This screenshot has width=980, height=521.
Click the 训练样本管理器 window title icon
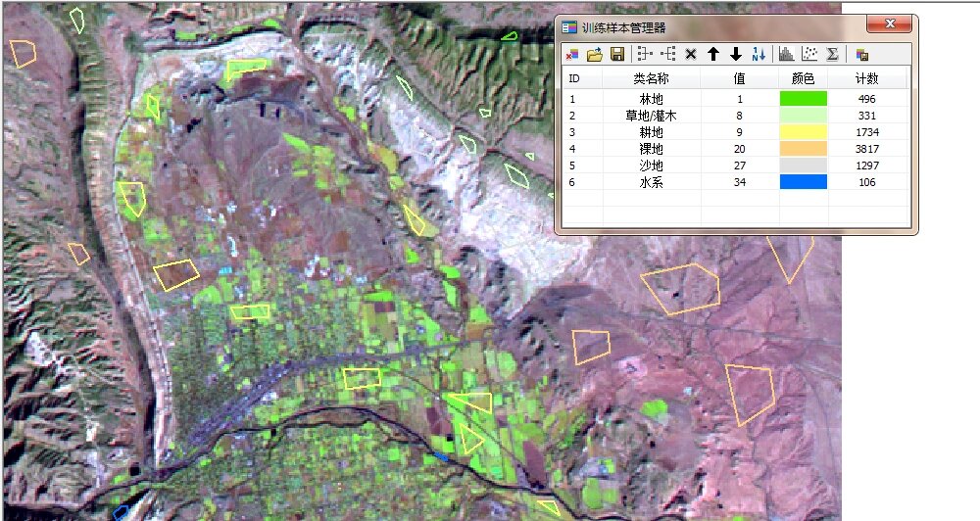(569, 27)
